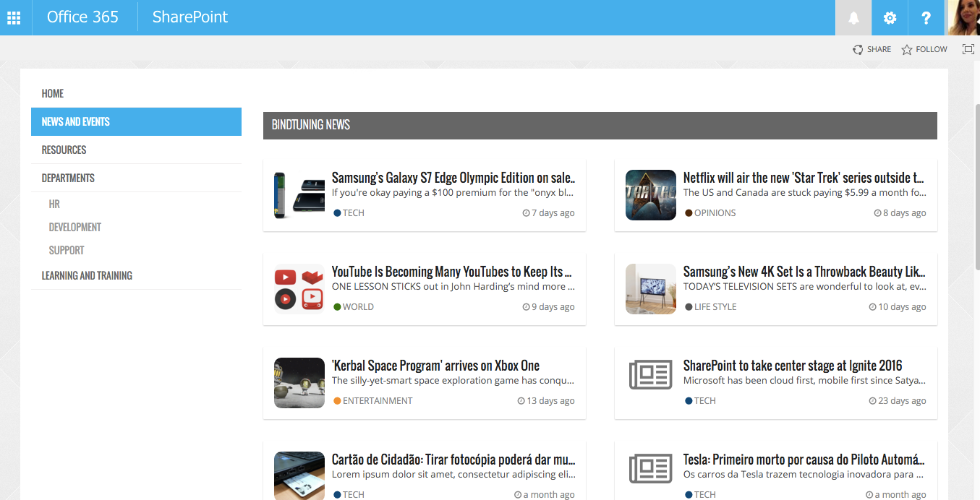Click the Bindtuning News section header
Screen dimensions: 980x500
600,125
